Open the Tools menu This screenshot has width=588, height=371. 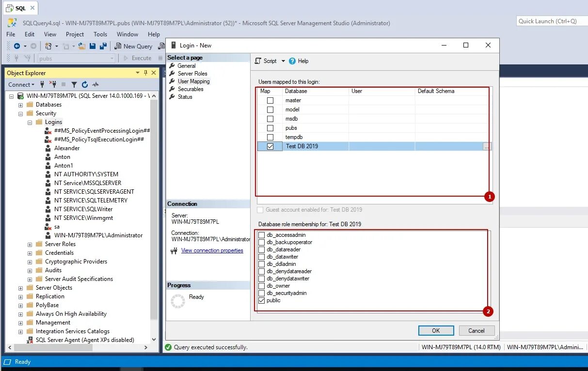pyautogui.click(x=100, y=34)
